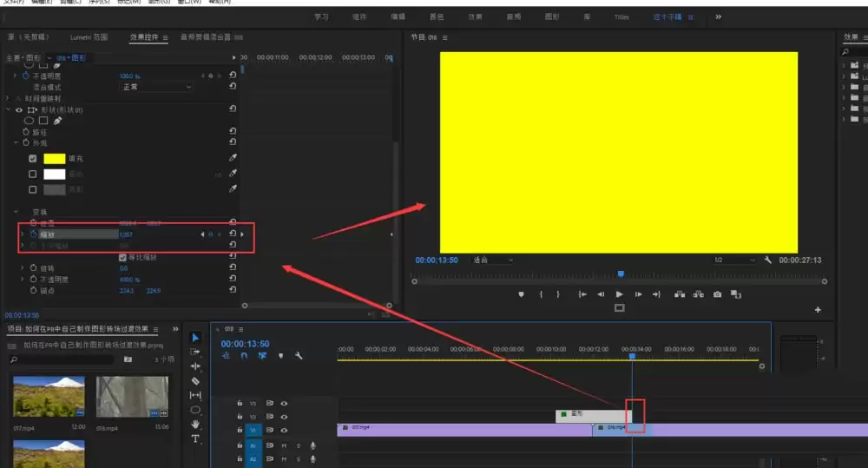Show more workspaces with double chevron
This screenshot has height=468, width=868.
tap(718, 16)
